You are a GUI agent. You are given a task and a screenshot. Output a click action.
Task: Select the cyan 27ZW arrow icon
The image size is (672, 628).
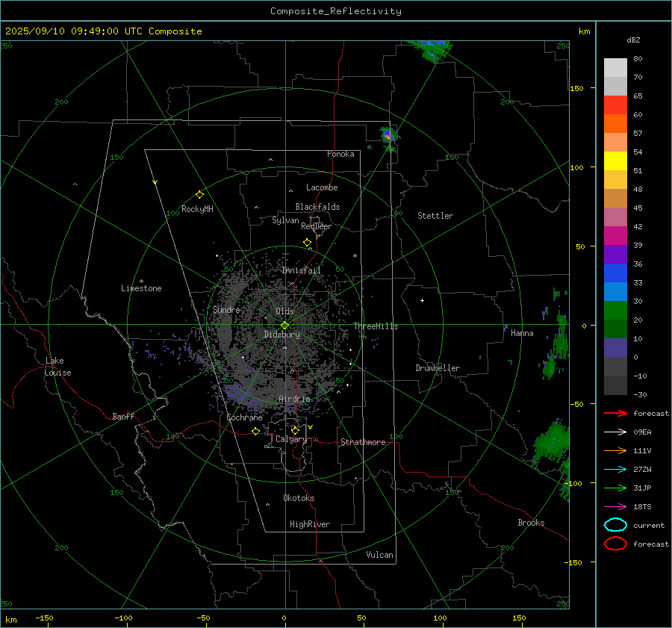click(x=615, y=470)
